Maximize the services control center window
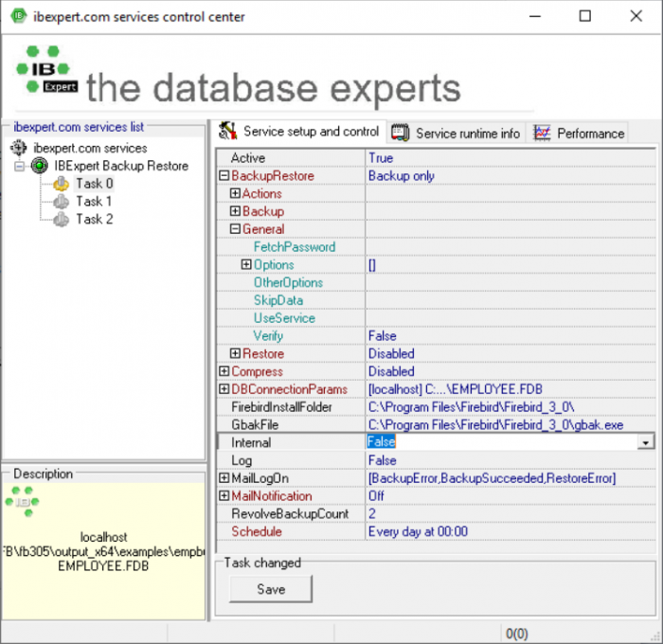 click(585, 16)
